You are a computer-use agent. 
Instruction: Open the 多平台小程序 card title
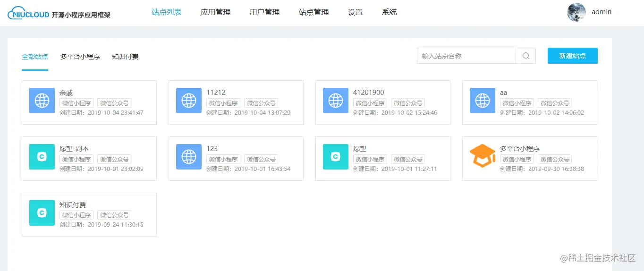click(x=520, y=149)
